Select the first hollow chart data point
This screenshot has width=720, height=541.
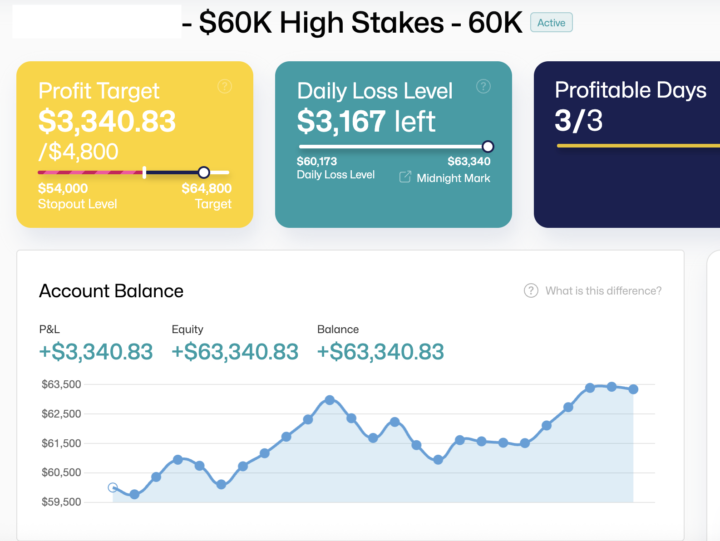click(113, 488)
